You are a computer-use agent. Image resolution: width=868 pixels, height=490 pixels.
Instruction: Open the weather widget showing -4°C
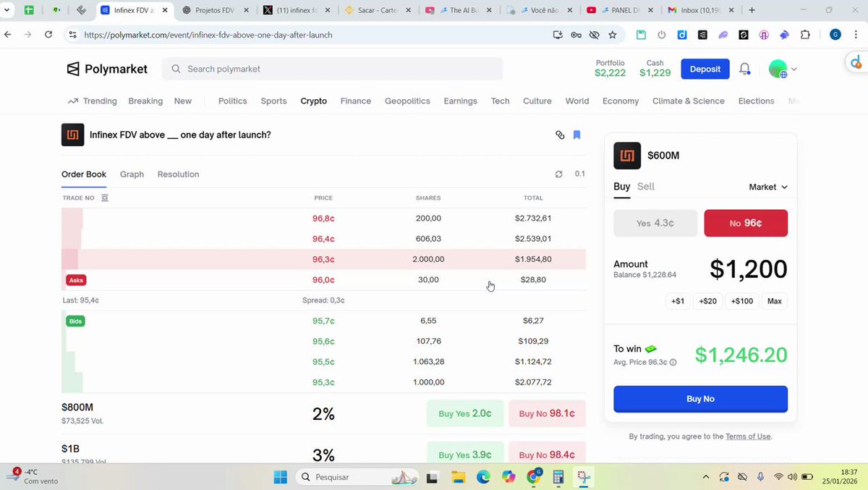pos(33,476)
